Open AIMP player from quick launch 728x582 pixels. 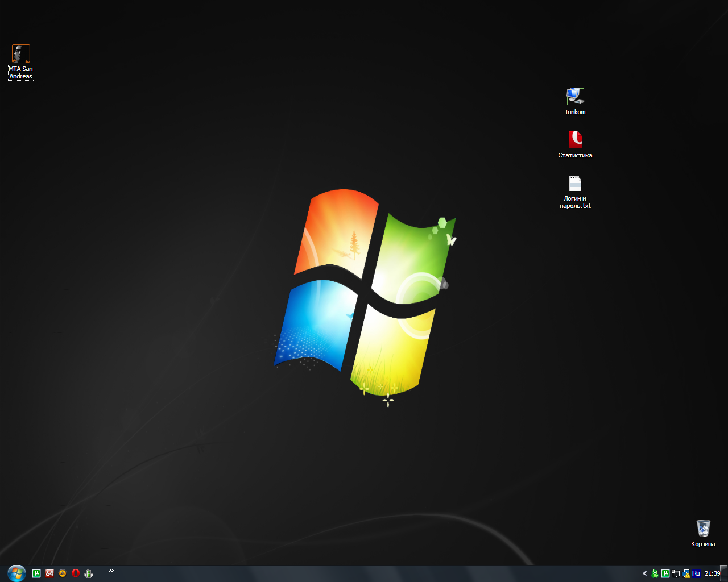(63, 573)
